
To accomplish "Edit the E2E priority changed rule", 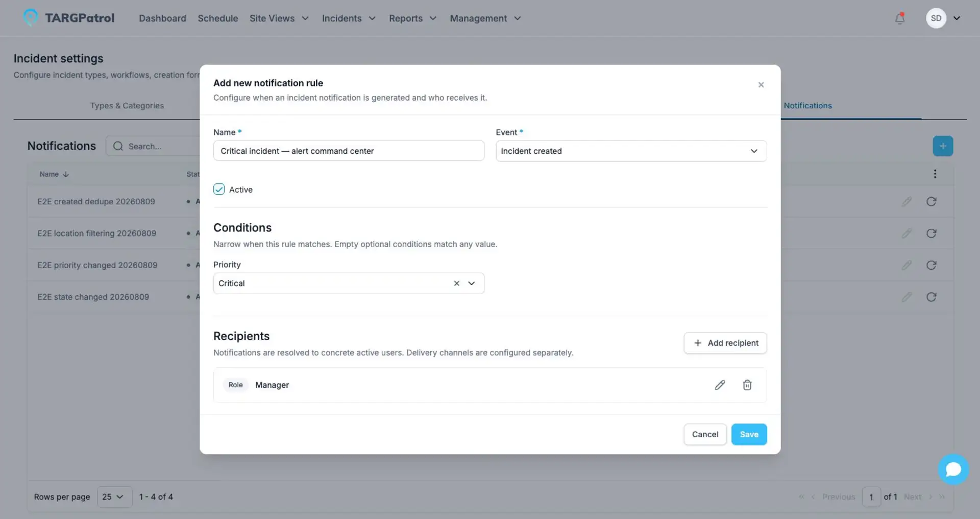I will pos(906,265).
